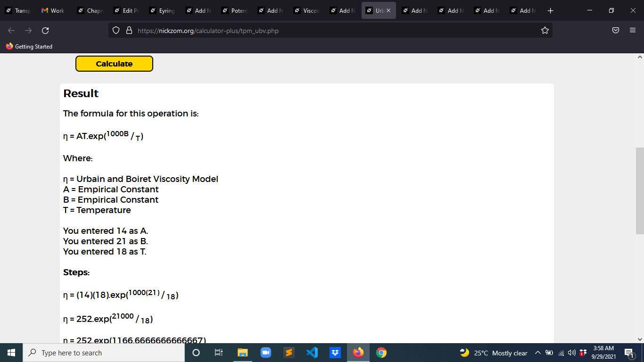Open Cortana from the taskbar

196,353
